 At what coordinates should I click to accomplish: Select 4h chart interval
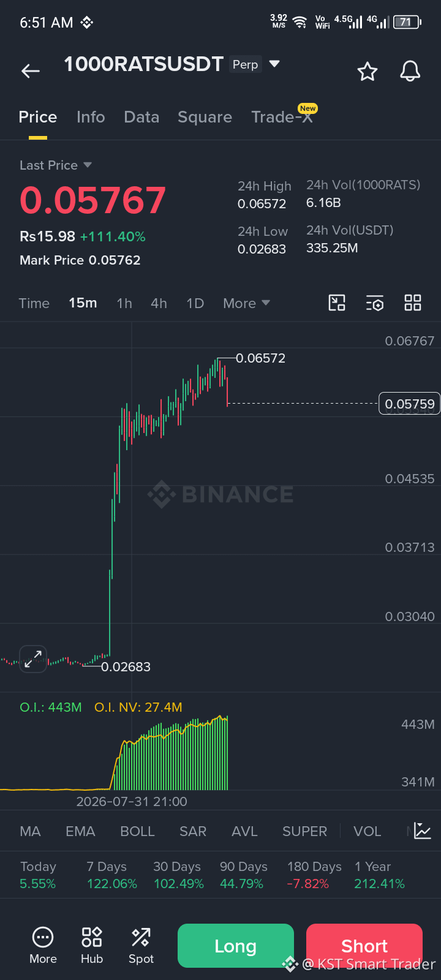[159, 303]
